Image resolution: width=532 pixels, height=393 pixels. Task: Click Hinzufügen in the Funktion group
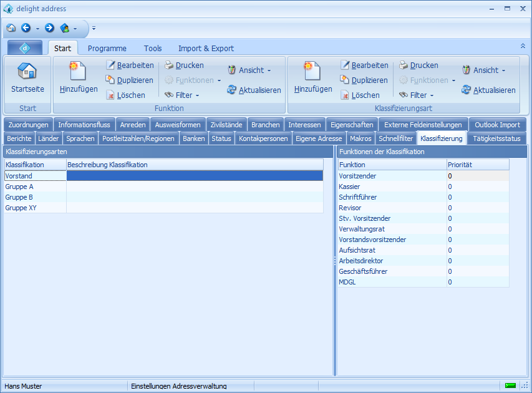click(79, 78)
